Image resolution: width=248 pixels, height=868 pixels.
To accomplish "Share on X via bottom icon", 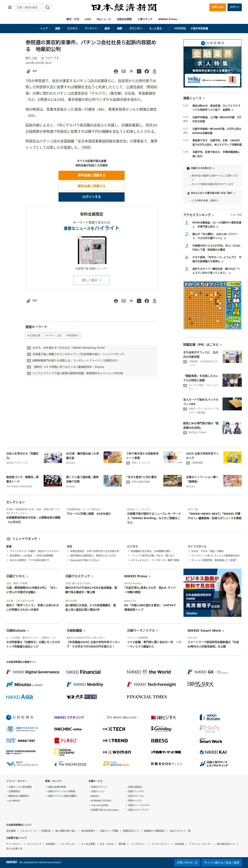I will point(139,301).
